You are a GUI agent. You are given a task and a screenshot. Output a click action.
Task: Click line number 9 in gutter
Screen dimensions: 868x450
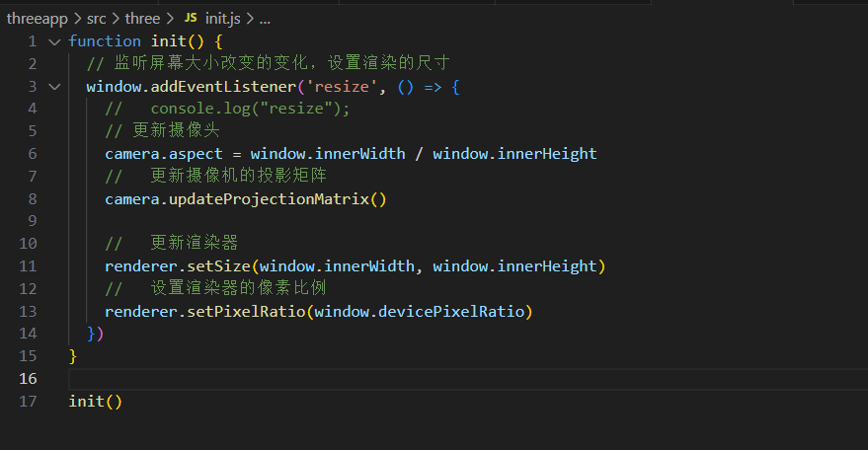(33, 221)
